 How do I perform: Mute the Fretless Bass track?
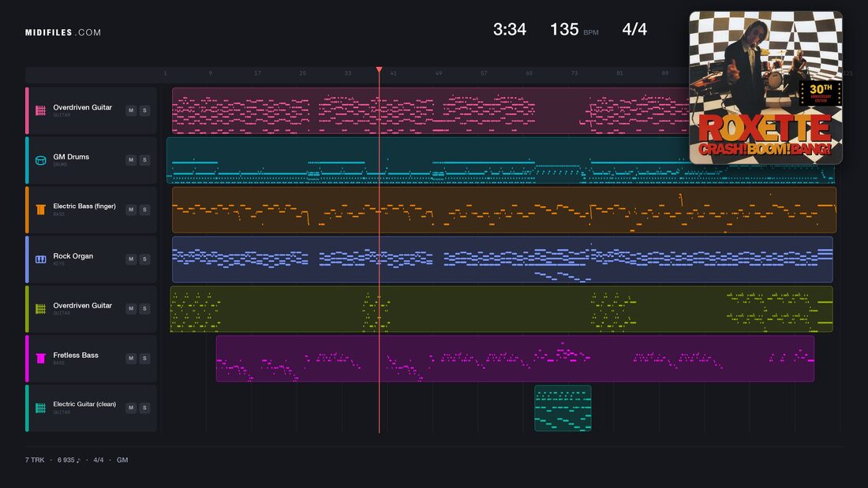(x=131, y=358)
